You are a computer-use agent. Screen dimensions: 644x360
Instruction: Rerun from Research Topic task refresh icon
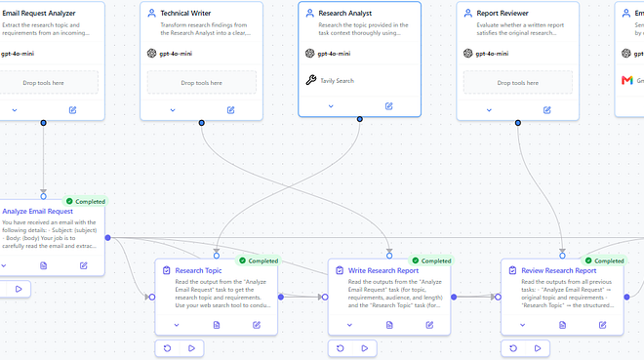coord(167,348)
